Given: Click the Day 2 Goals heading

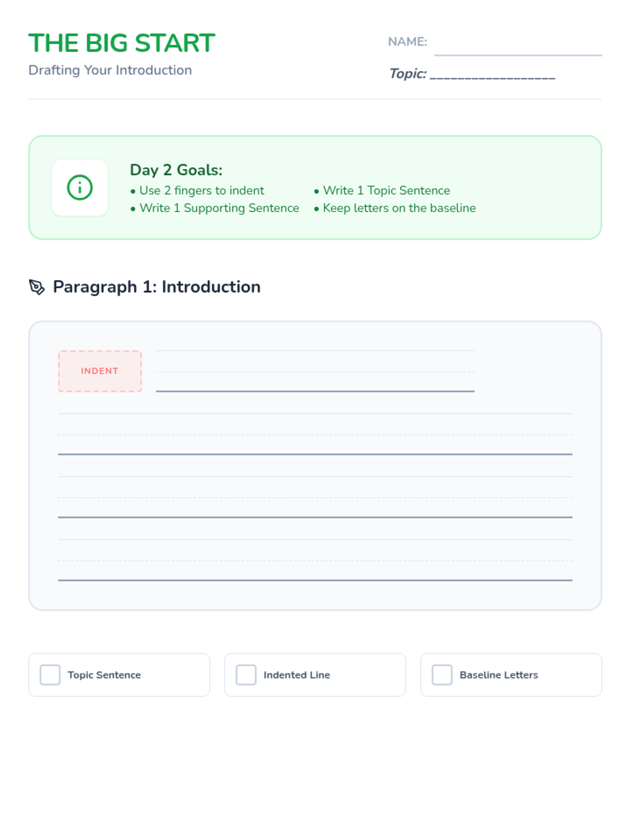Looking at the screenshot, I should pos(176,170).
